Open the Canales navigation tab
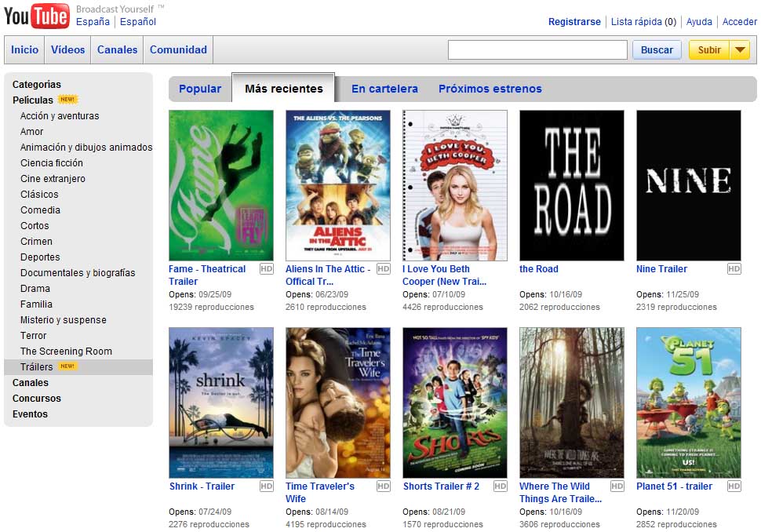The image size is (761, 532). [x=118, y=49]
